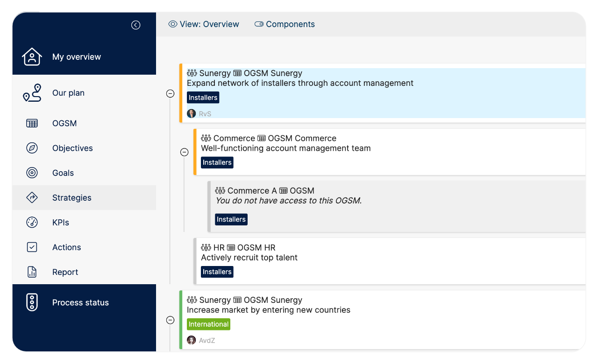Image resolution: width=598 pixels, height=364 pixels.
Task: Click the RvS owner avatar
Action: 192,113
